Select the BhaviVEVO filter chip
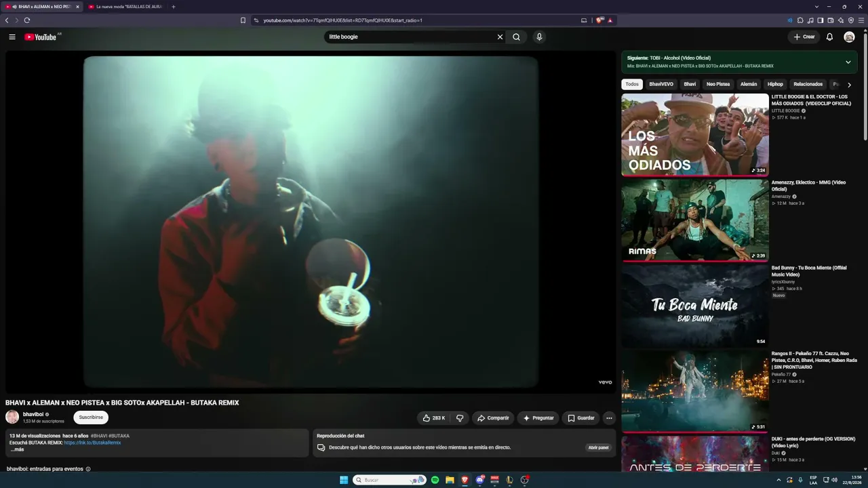 (x=661, y=85)
